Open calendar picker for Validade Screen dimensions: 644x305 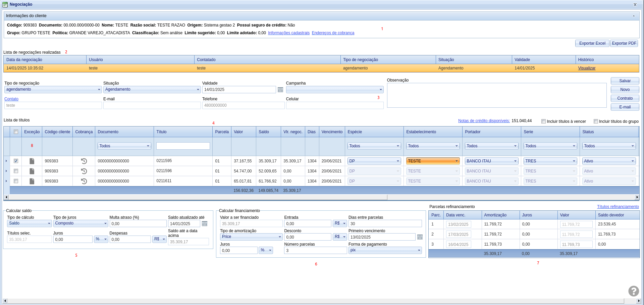point(280,90)
